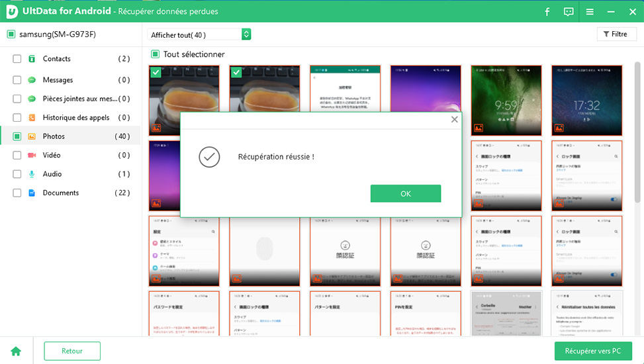The width and height of the screenshot is (644, 364).
Task: Click the Messages category icon
Action: pos(32,79)
